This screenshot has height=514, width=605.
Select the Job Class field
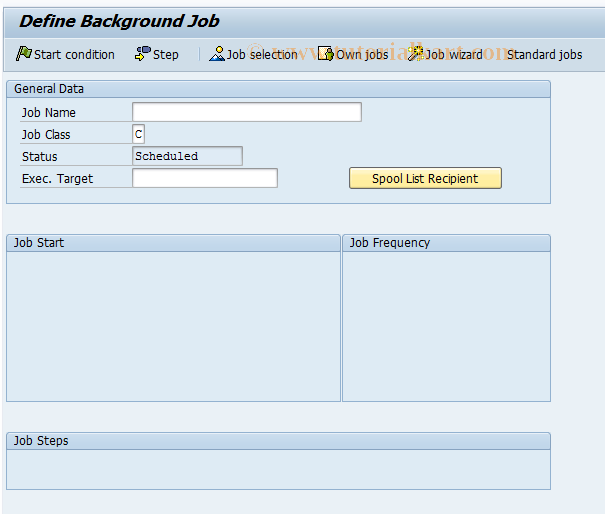point(139,134)
